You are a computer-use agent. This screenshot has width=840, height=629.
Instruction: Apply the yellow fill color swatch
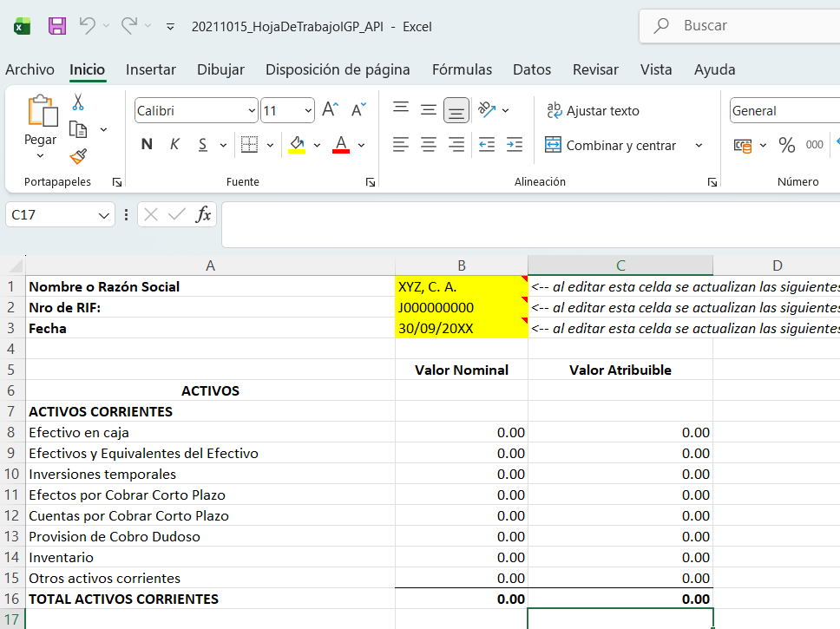click(x=297, y=145)
